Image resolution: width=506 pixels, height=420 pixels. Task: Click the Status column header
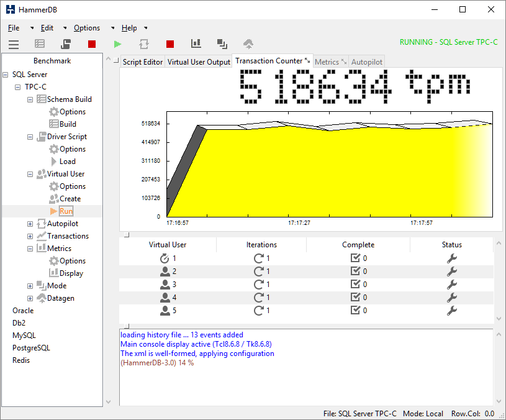(x=452, y=245)
